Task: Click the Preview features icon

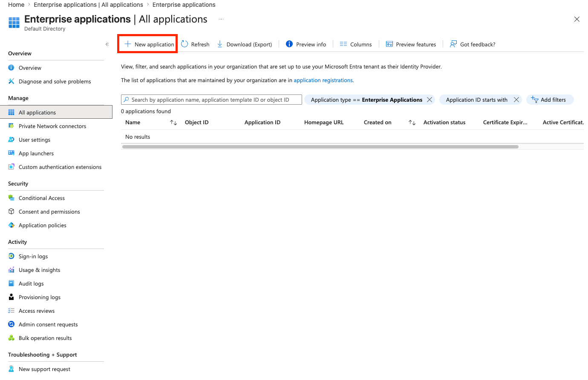Action: (389, 44)
